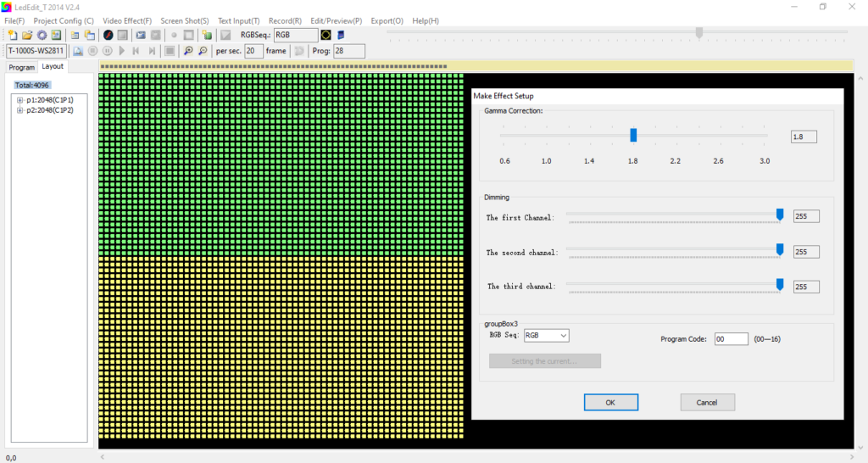The image size is (868, 463).
Task: Click the black square yellow-circle icon
Action: (326, 35)
